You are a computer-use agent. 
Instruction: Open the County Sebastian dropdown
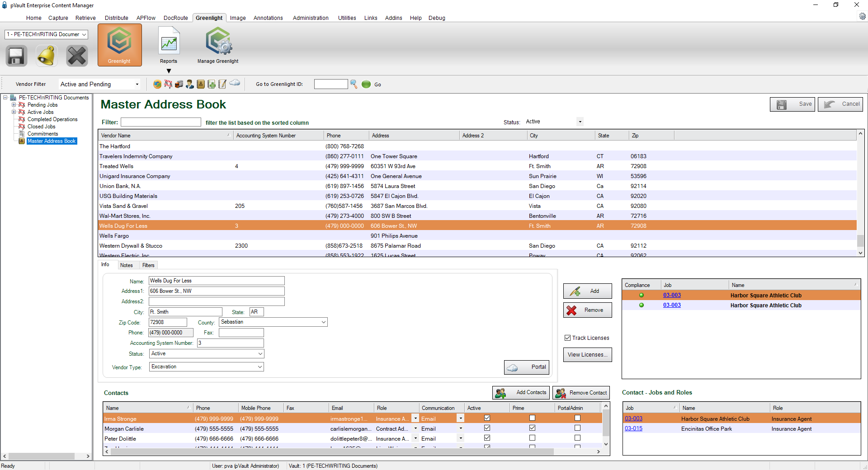pos(274,322)
